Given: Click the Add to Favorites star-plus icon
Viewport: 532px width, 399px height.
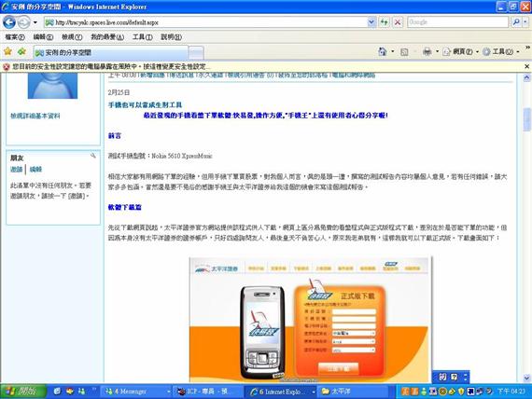Looking at the screenshot, I should [22, 51].
